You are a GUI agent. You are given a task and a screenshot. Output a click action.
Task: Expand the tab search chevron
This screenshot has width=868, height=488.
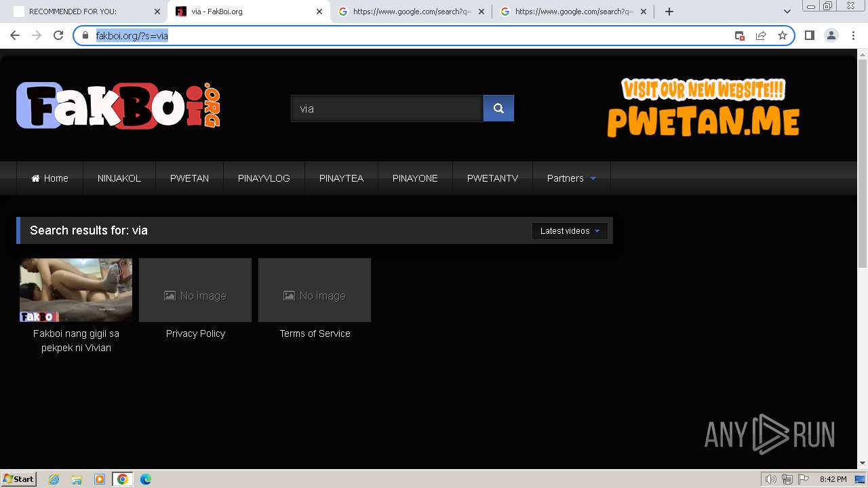pos(787,12)
